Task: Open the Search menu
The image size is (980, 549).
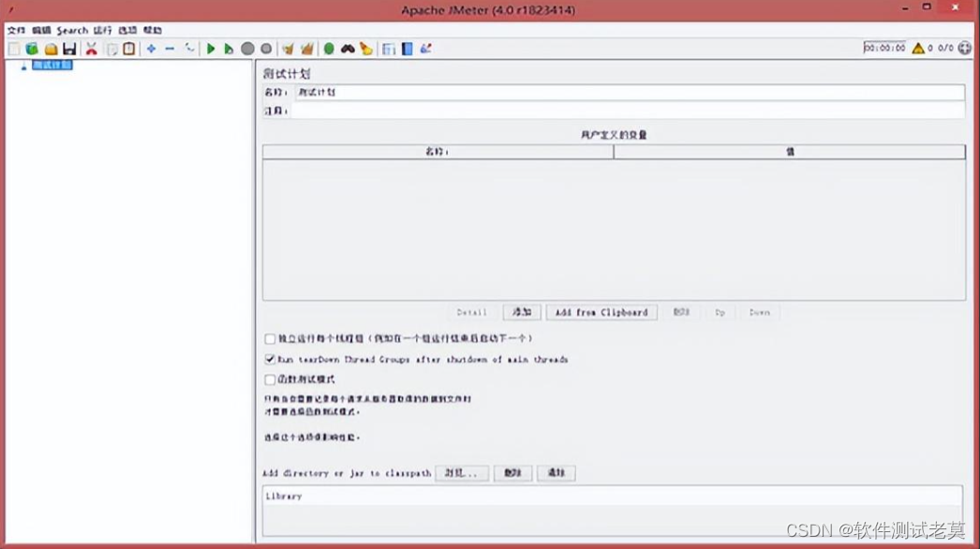Action: pyautogui.click(x=72, y=31)
